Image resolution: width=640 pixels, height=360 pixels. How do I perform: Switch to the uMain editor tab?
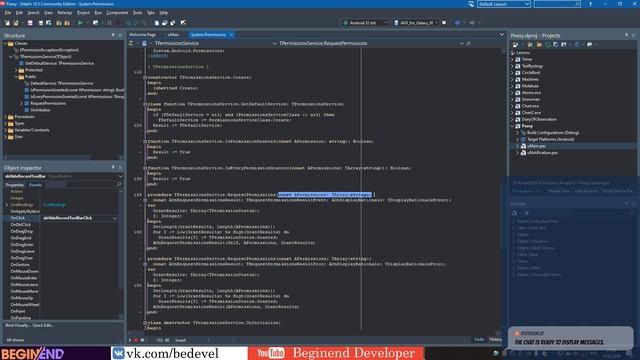173,35
